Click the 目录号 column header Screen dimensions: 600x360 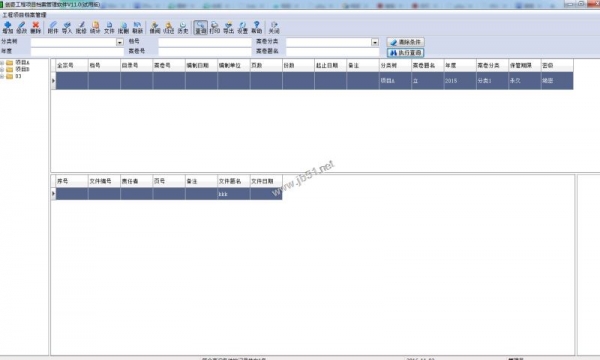click(137, 65)
